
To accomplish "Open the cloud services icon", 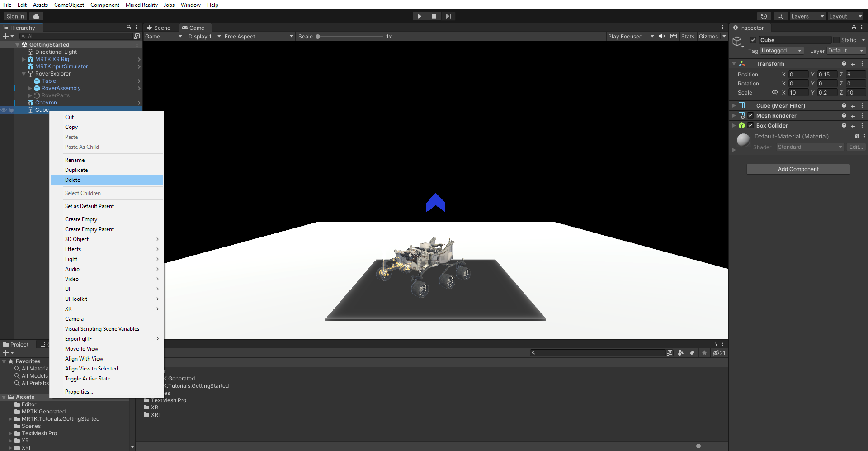I will pos(36,16).
